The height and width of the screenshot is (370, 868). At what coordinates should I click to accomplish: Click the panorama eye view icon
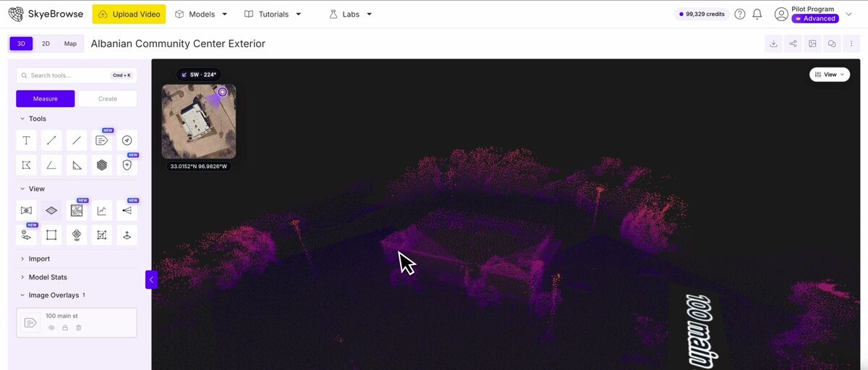point(26,211)
